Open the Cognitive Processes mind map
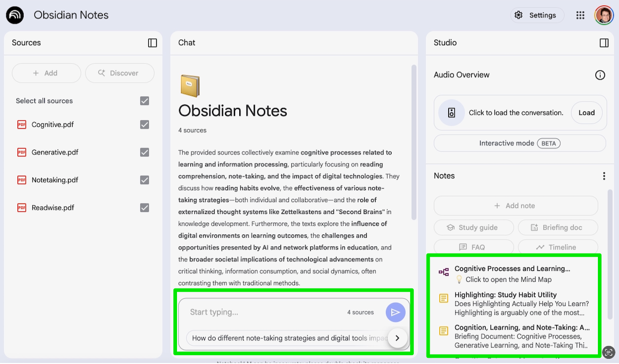The width and height of the screenshot is (619, 364). (512, 274)
